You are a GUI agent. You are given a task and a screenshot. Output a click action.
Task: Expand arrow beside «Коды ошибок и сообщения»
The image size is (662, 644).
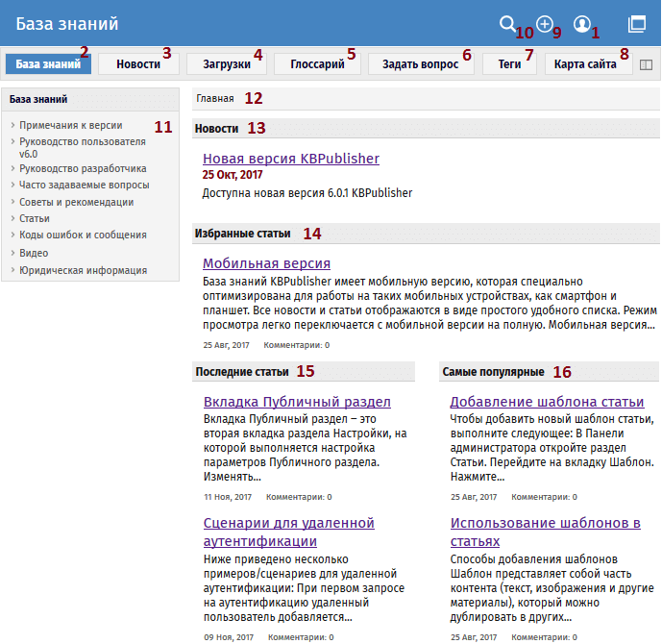pos(12,235)
